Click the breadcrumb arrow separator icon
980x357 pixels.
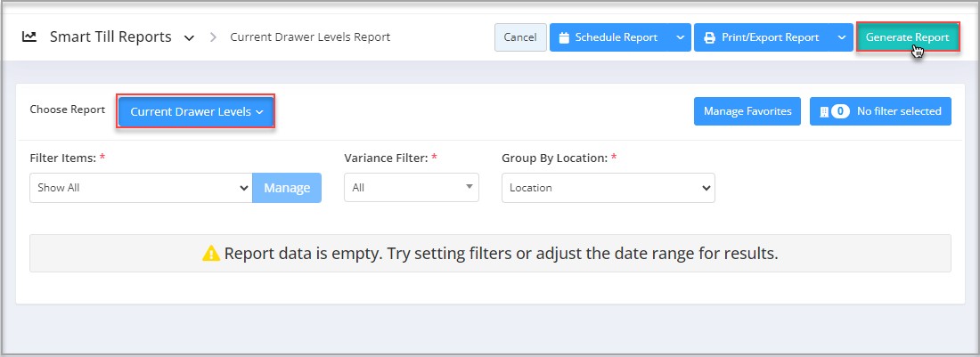coord(213,37)
